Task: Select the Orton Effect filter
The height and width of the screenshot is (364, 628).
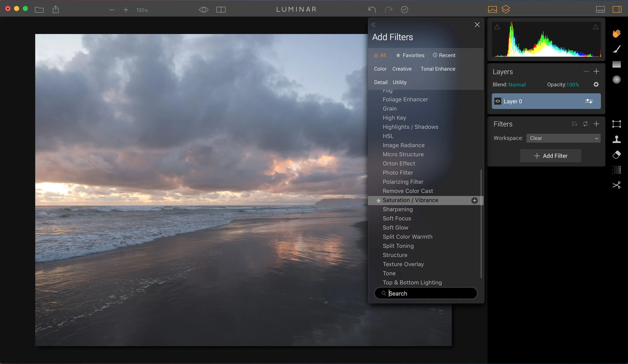Action: [x=399, y=164]
